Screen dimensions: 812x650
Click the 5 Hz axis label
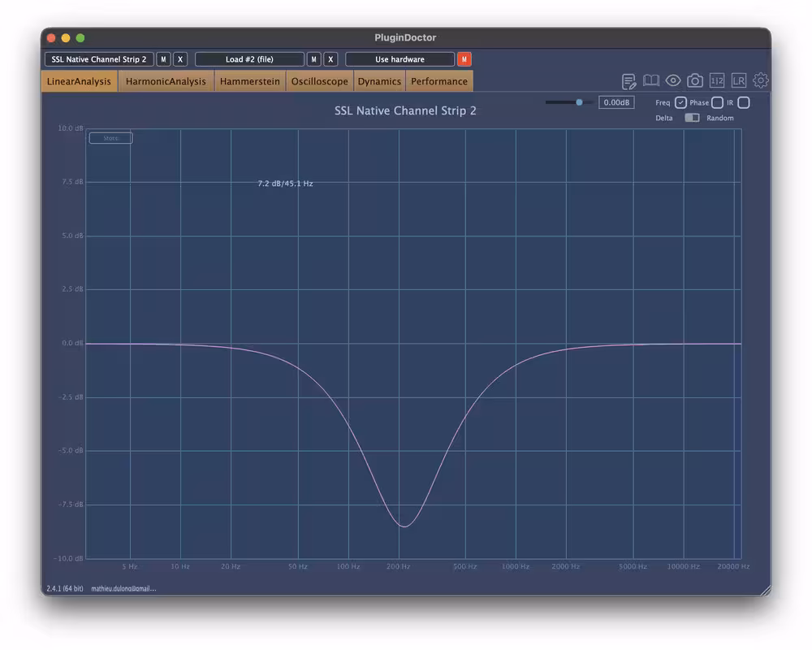click(x=130, y=566)
